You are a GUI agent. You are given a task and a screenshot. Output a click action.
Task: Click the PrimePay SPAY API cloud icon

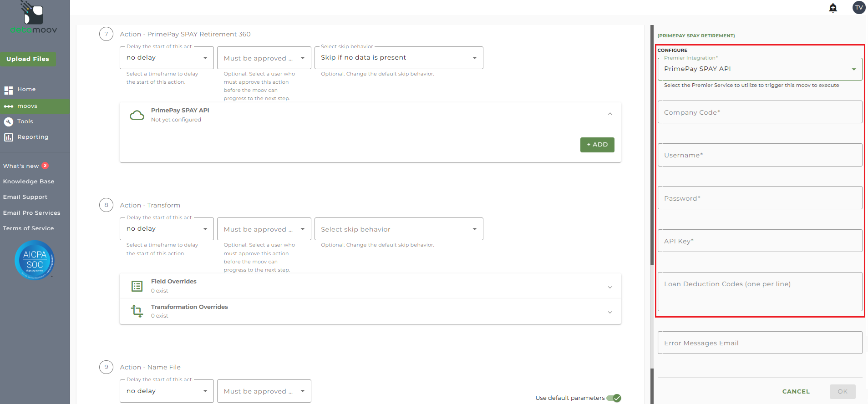[x=137, y=115]
